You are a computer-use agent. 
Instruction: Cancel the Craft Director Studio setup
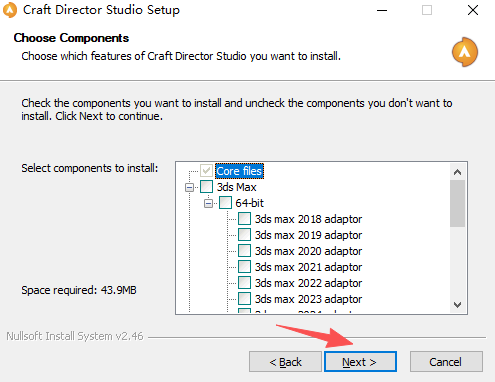coord(446,361)
